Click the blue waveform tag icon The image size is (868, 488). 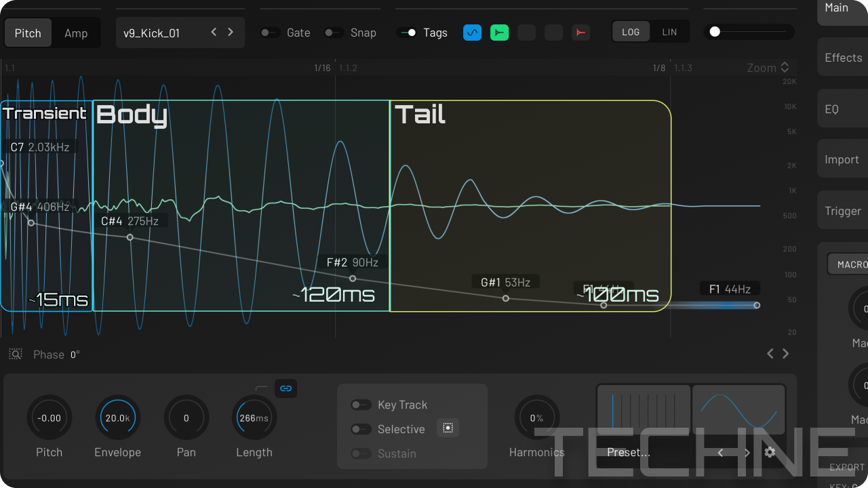(x=472, y=33)
